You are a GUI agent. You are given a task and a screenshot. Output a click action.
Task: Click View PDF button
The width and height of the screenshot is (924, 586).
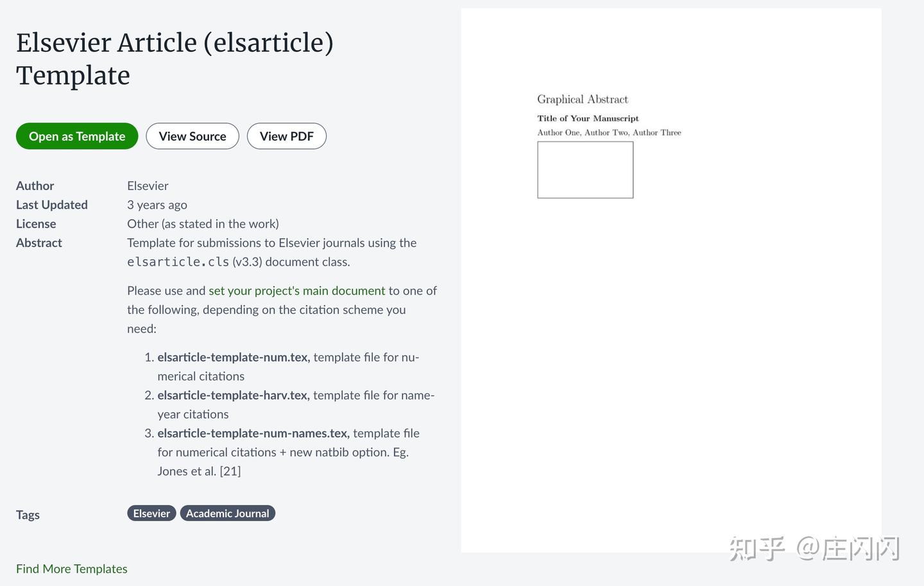pyautogui.click(x=287, y=136)
